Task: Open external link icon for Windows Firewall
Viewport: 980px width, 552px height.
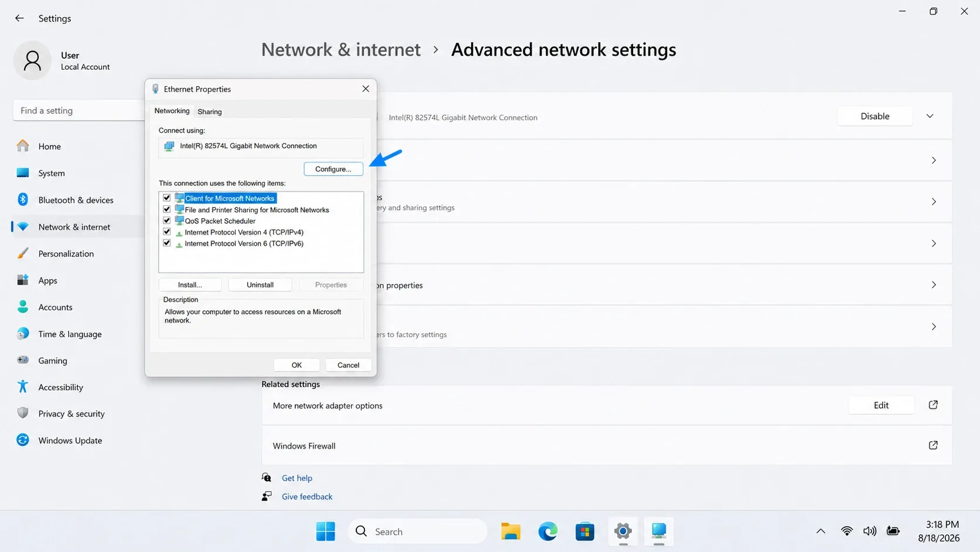Action: (x=933, y=445)
